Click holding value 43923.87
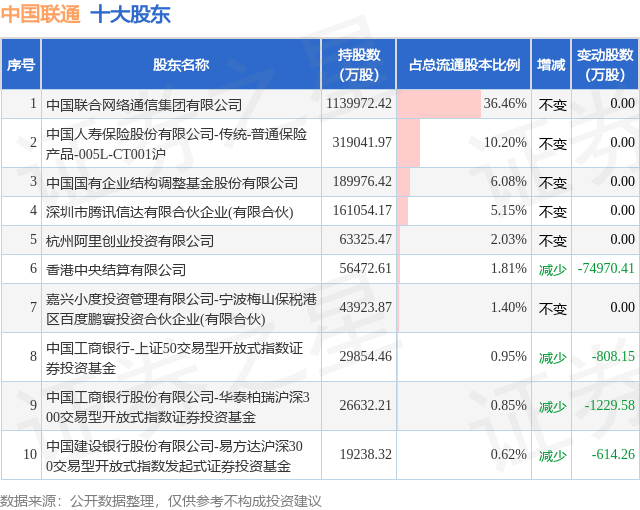Image resolution: width=640 pixels, height=510 pixels. (365, 307)
